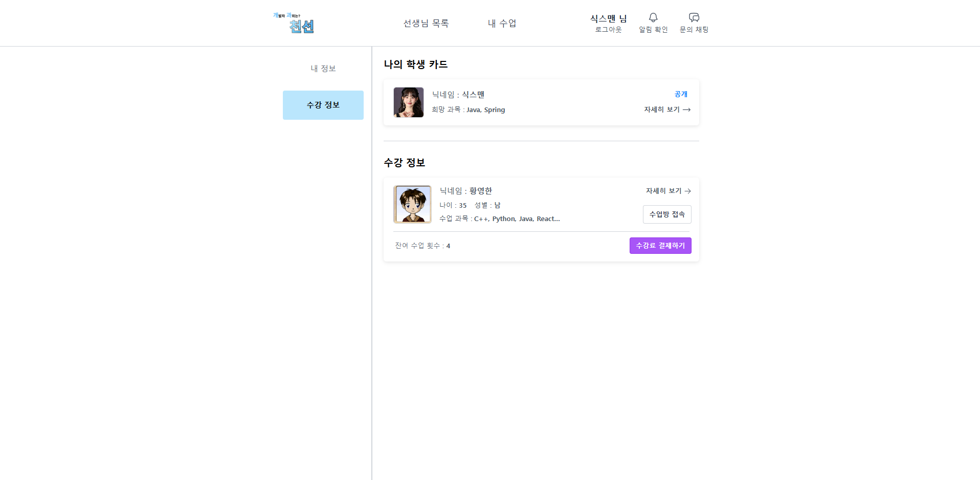Viewport: 980px width, 480px height.
Task: Click the arrow beside student card 자세히 보기
Action: [x=687, y=110]
